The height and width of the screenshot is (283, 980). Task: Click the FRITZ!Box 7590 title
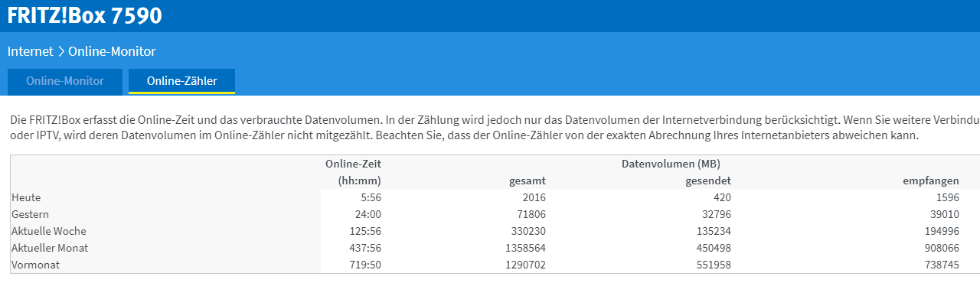pyautogui.click(x=85, y=15)
